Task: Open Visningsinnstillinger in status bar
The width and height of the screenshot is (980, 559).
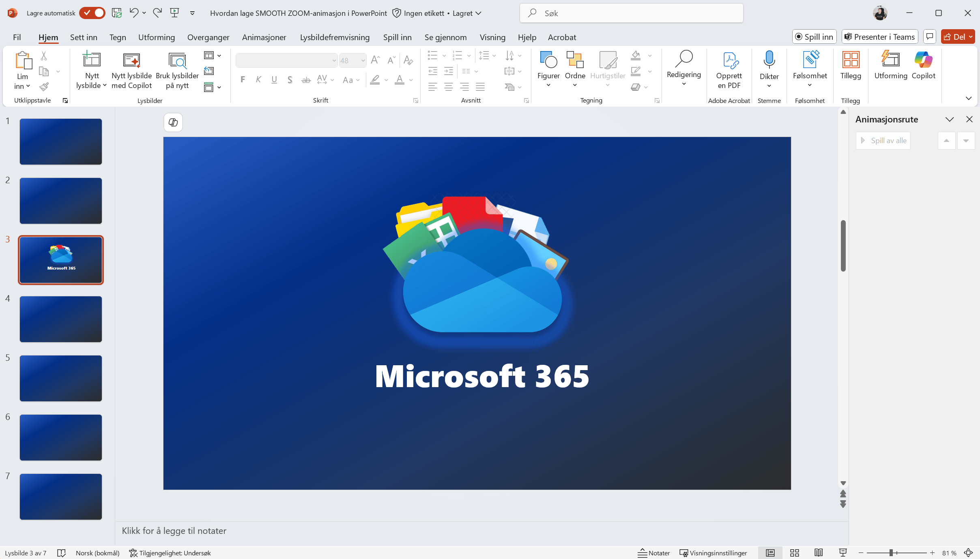Action: click(x=714, y=553)
